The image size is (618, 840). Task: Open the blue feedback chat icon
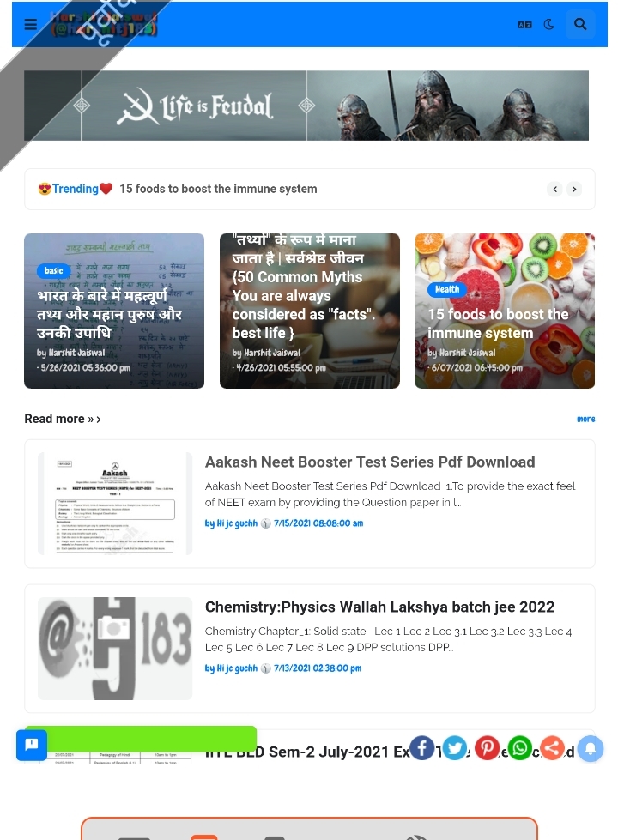[x=32, y=745]
